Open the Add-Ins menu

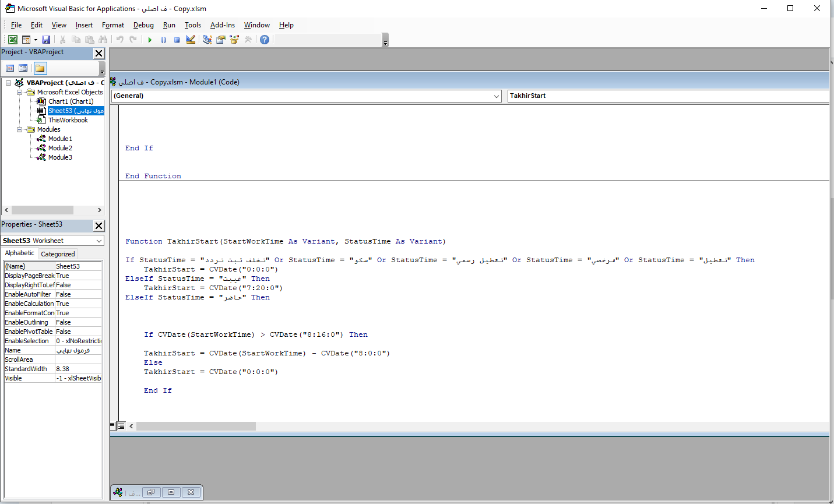[x=223, y=25]
